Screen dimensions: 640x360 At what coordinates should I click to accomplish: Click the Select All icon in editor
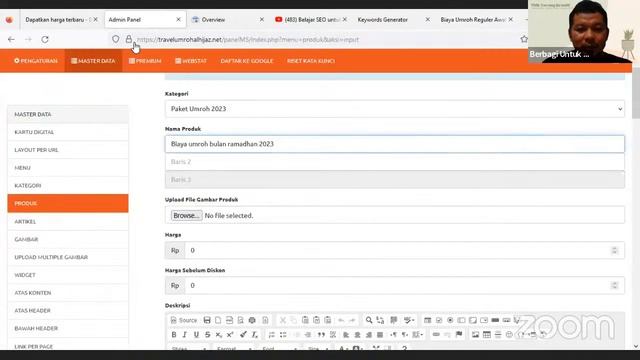pyautogui.click(x=393, y=320)
